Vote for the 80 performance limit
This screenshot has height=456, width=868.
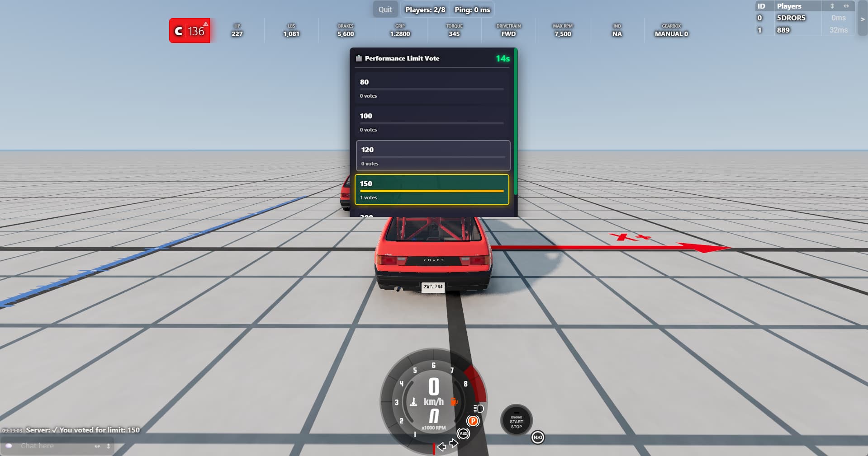click(432, 88)
